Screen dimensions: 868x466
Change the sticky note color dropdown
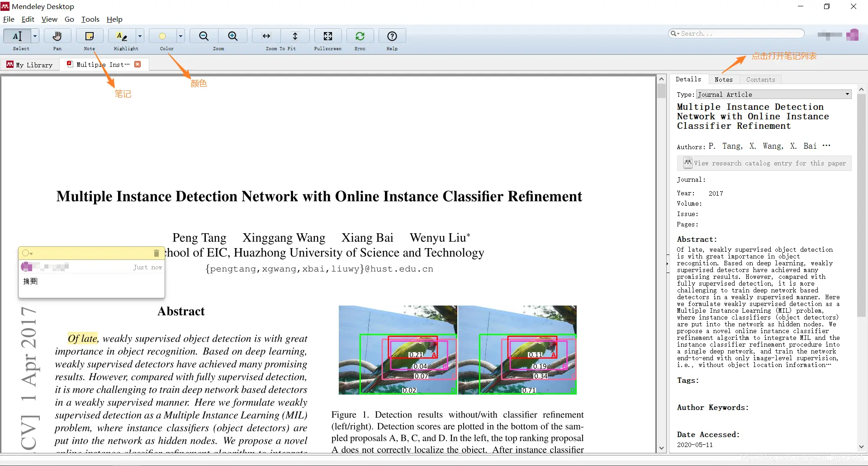coord(28,253)
